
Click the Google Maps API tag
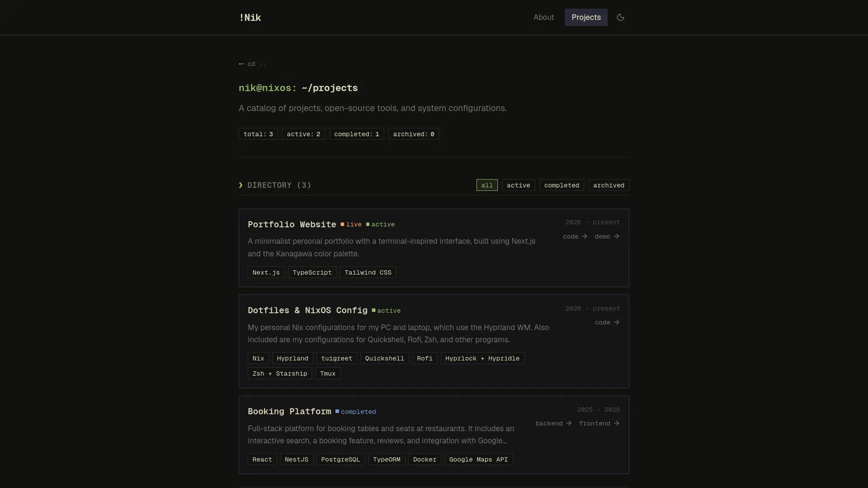pos(478,459)
